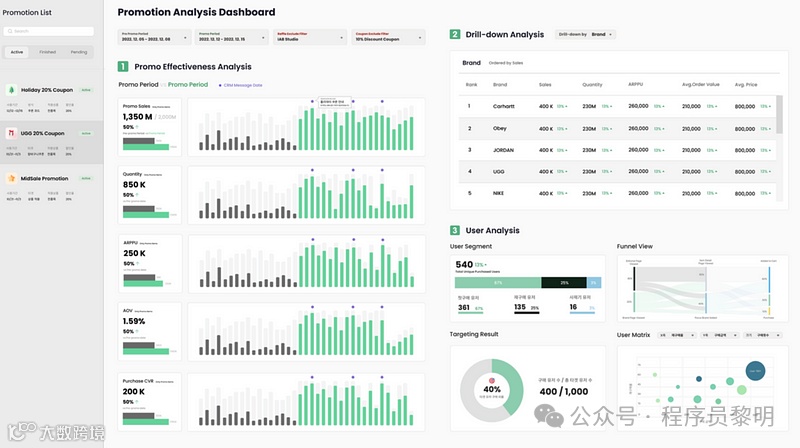The image size is (800, 448).
Task: Open the Pre Promo Period date dropdown
Action: pos(154,37)
